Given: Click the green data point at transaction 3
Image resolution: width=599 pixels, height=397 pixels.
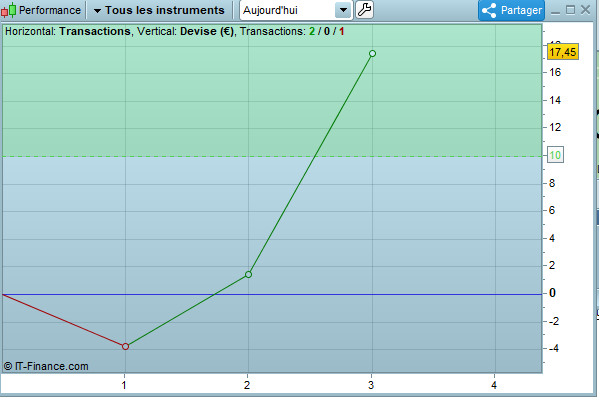Looking at the screenshot, I should click(372, 53).
